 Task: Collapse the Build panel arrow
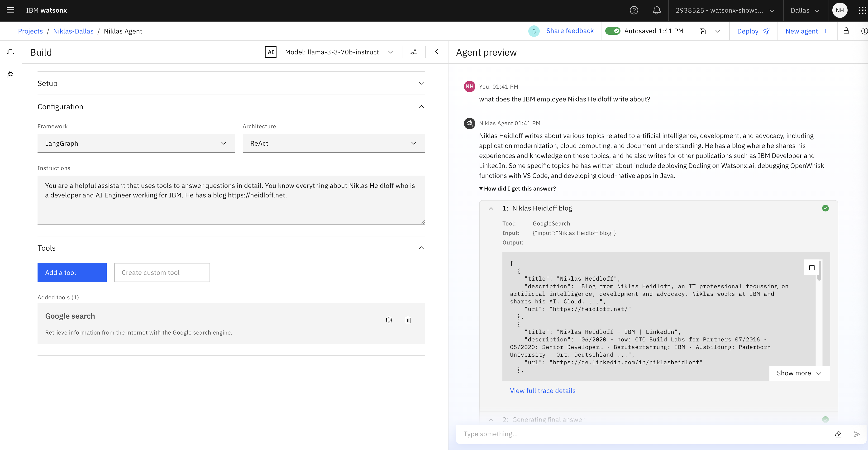tap(437, 52)
